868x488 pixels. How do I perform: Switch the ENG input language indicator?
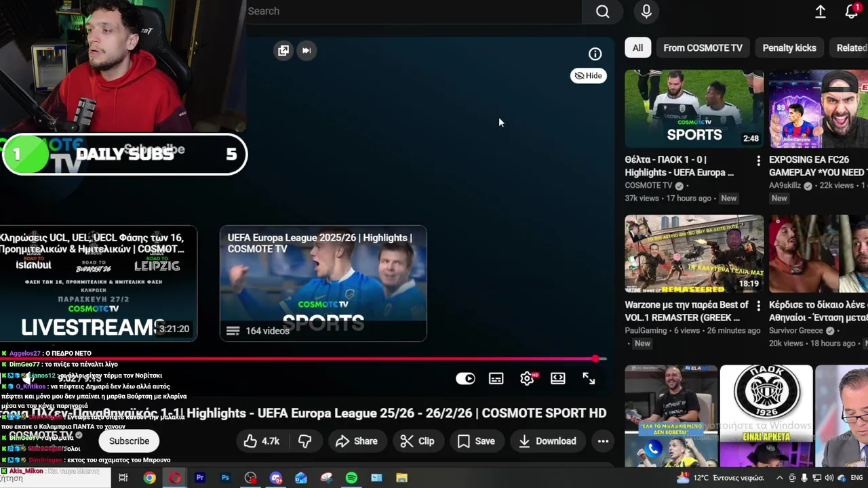(x=856, y=478)
